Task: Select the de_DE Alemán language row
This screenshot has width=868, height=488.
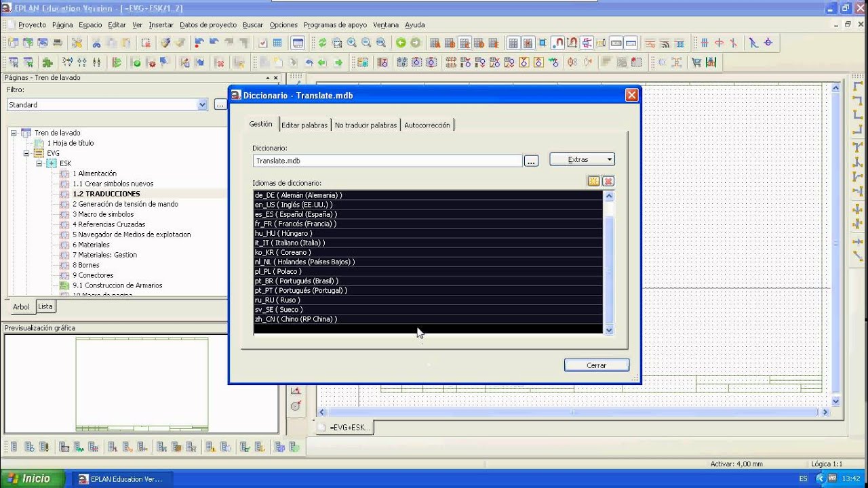Action: [x=428, y=195]
